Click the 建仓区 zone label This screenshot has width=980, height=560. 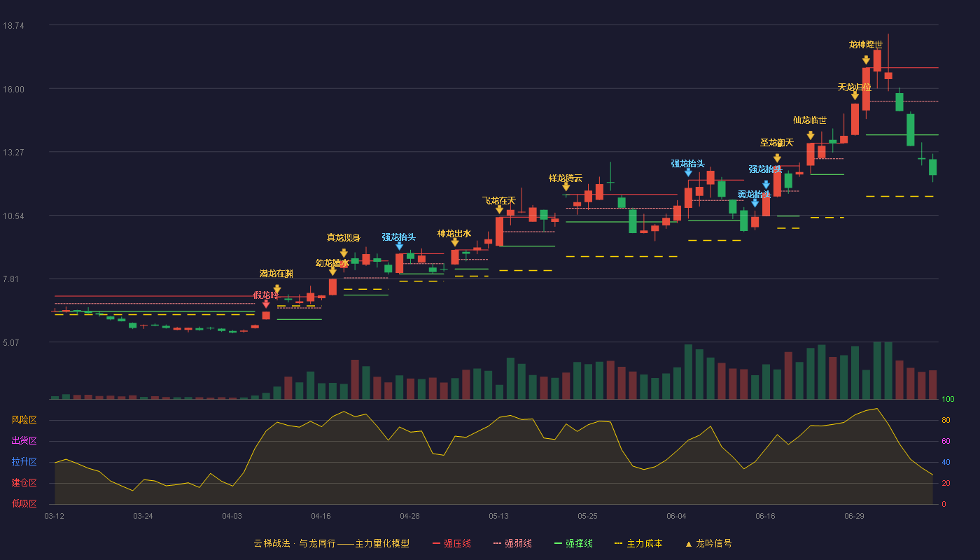tap(24, 483)
